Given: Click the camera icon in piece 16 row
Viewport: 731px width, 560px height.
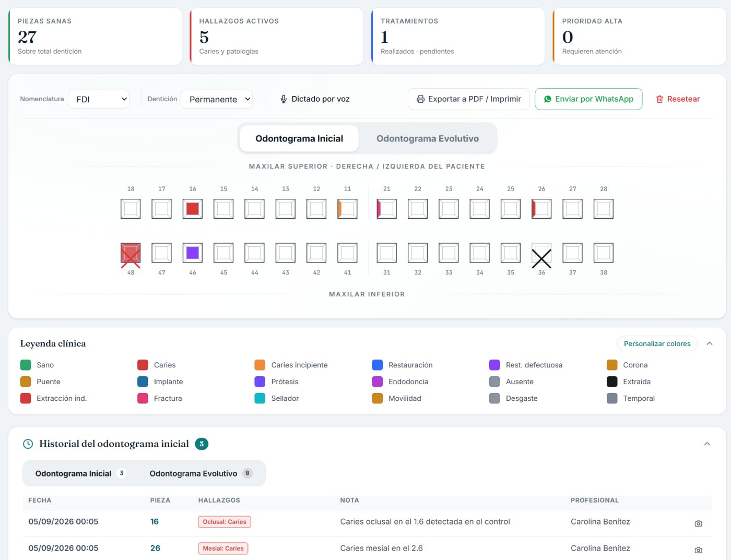Looking at the screenshot, I should click(x=698, y=523).
